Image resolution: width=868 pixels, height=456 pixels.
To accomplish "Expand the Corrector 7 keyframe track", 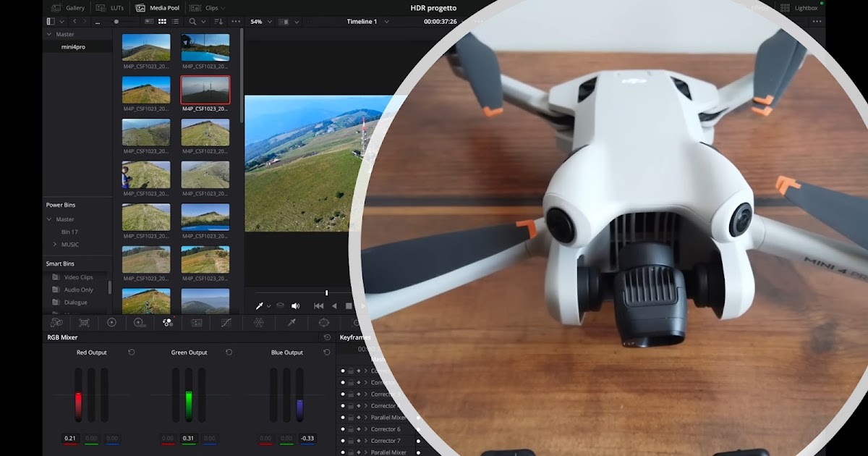I will click(365, 441).
